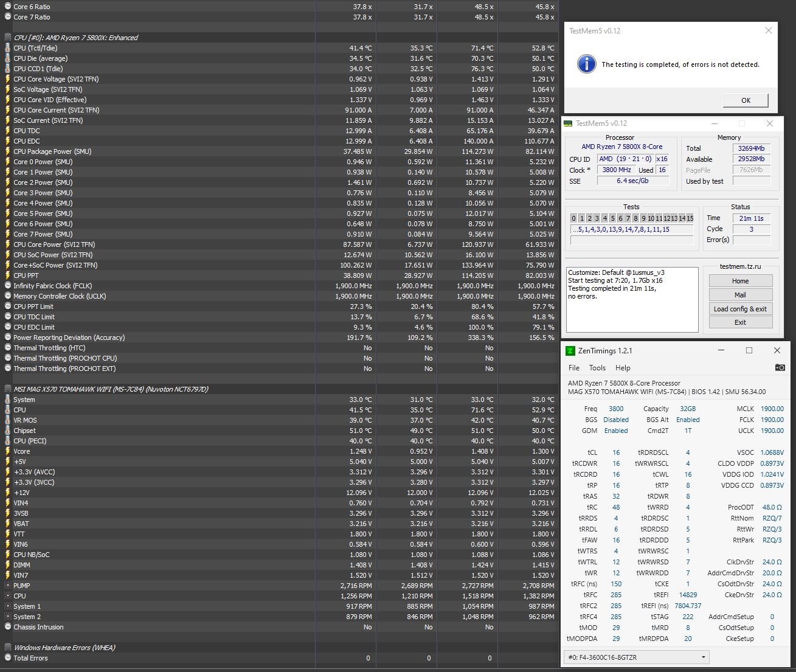Click chip icon beside AMD Ryzen 7 5800X header
The image size is (796, 672).
tap(7, 38)
